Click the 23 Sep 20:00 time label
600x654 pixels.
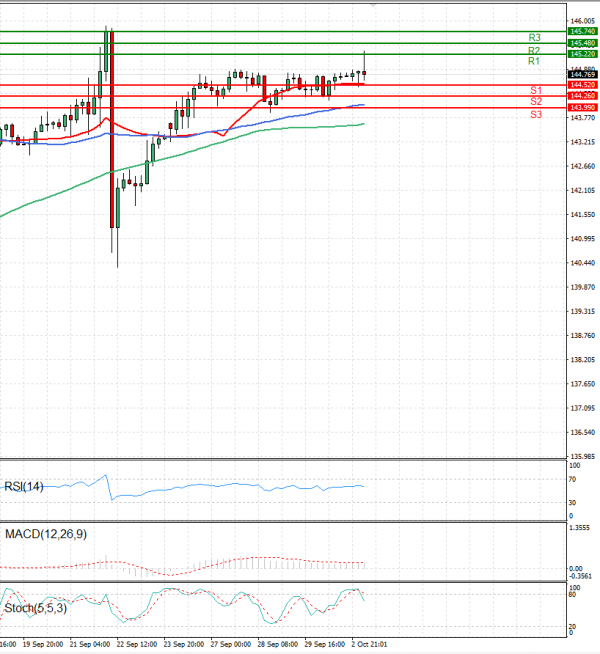pyautogui.click(x=183, y=644)
